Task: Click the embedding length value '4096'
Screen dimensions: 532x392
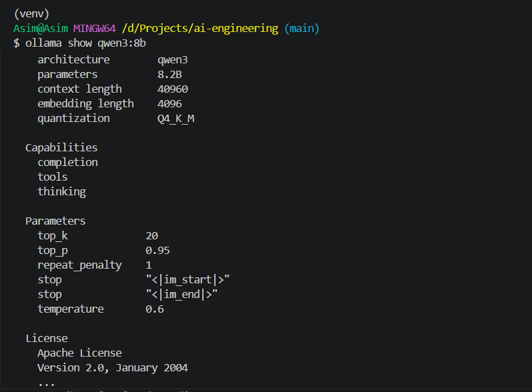Action: pos(170,104)
